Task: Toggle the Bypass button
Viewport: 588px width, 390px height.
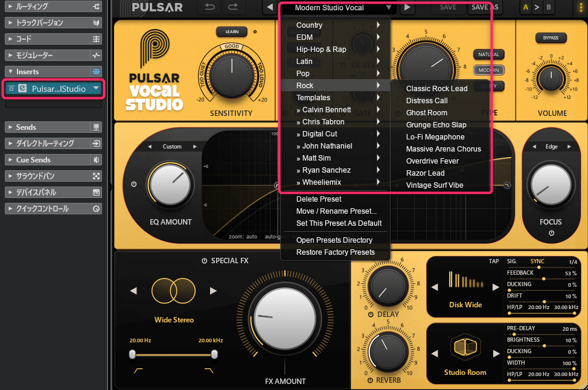Action: (551, 38)
